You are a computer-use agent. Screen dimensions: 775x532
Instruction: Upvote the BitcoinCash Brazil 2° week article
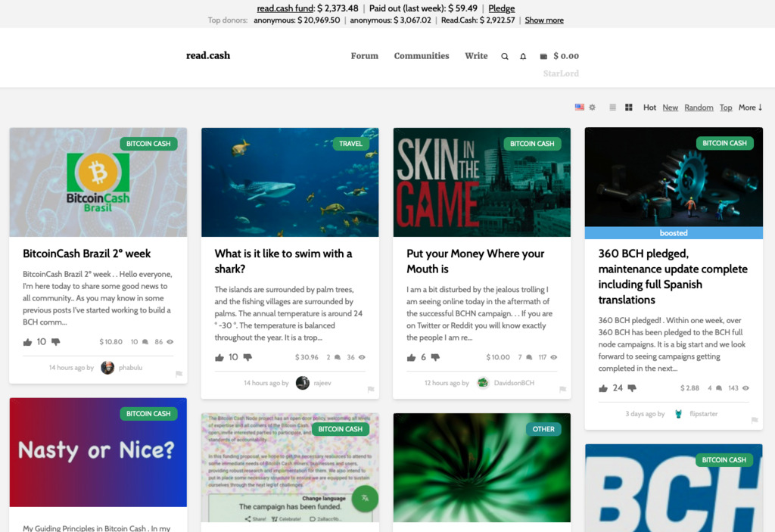coord(28,341)
